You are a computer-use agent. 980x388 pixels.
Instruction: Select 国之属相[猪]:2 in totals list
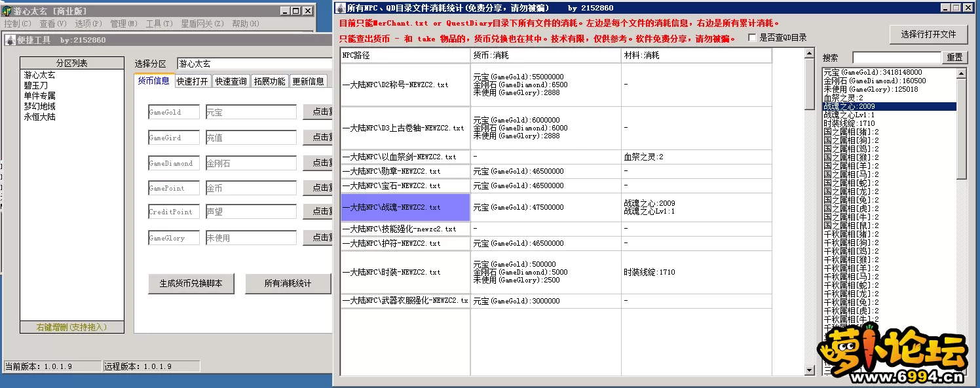coord(889,132)
